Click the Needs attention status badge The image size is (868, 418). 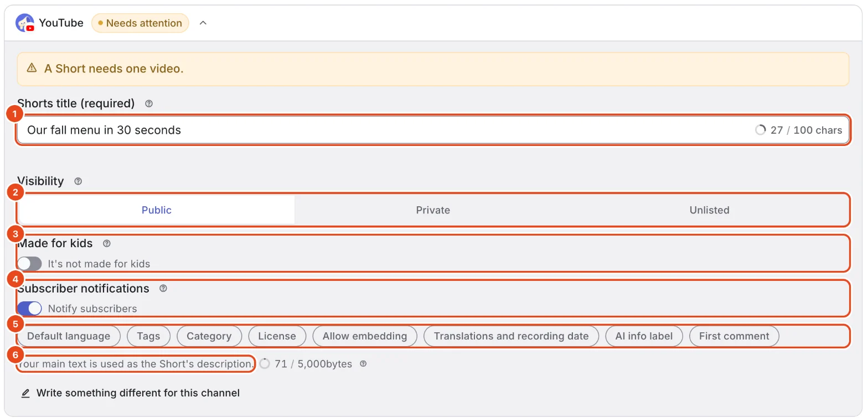click(140, 23)
